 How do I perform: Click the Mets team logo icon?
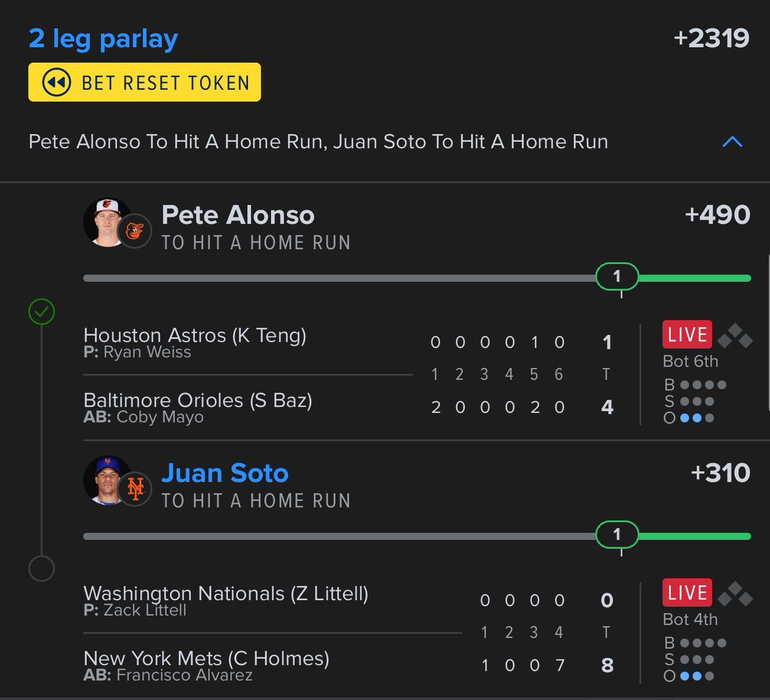point(135,488)
